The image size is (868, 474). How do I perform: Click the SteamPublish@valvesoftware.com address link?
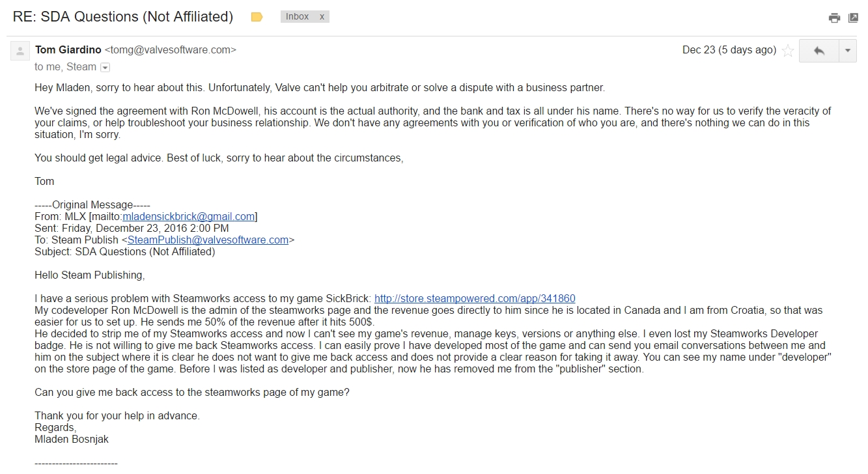click(x=208, y=240)
